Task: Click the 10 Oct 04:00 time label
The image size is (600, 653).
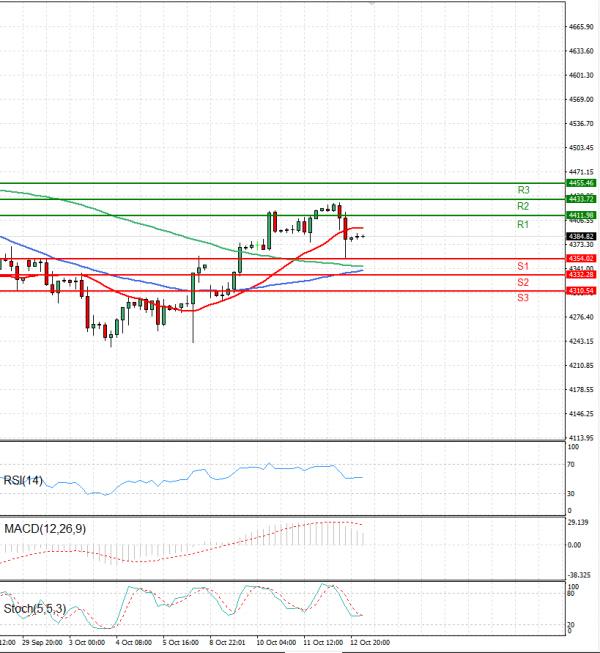Action: 276,643
